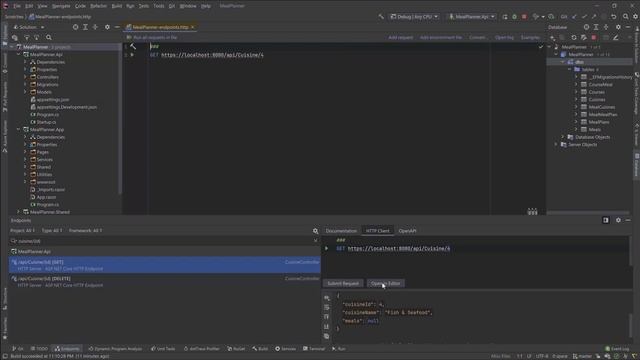Screen dimensions: 640x360
Task: Click the run request arrow beside GET in editor
Action: pos(132,55)
